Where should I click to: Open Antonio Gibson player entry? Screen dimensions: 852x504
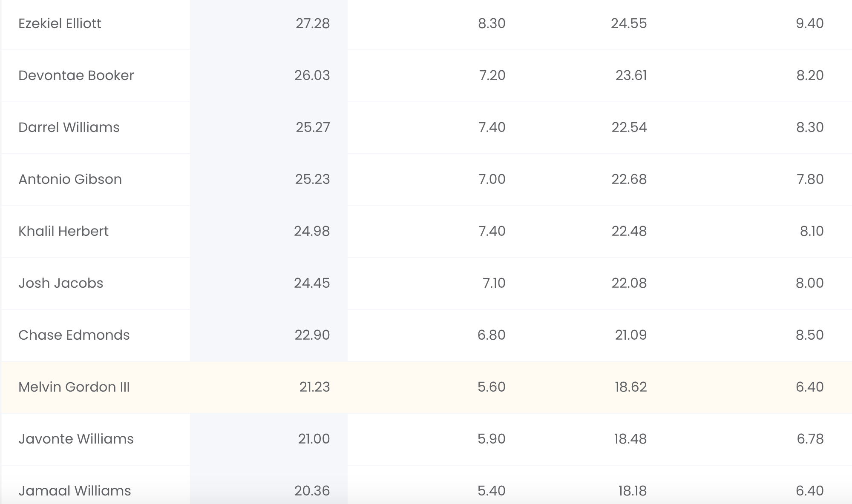[x=70, y=179]
